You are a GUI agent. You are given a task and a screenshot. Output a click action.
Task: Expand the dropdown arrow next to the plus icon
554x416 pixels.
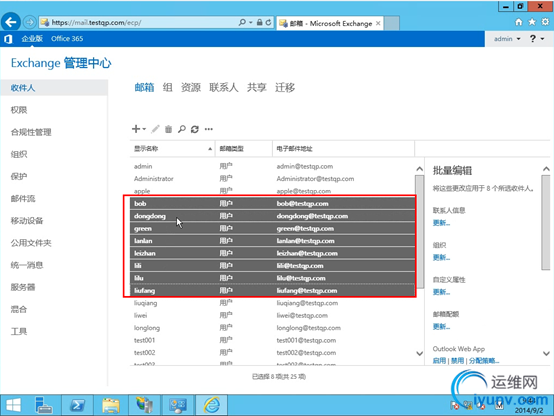pos(144,129)
